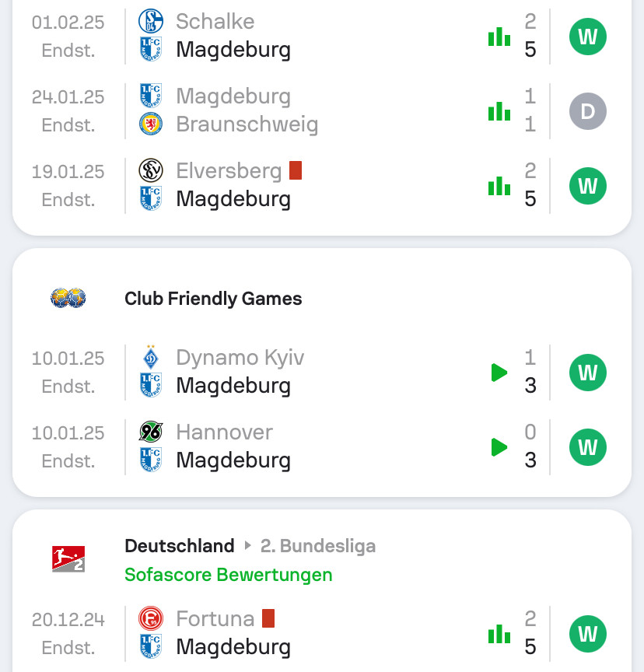644x672 pixels.
Task: Open statistics icon for Schalke vs Magdeburg
Action: (499, 37)
